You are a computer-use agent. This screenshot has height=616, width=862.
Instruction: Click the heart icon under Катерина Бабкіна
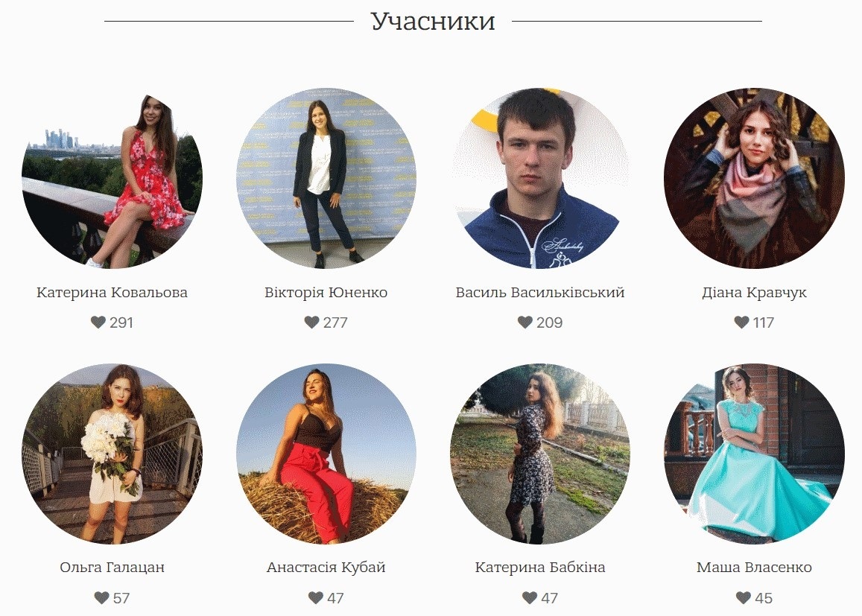pos(530,597)
